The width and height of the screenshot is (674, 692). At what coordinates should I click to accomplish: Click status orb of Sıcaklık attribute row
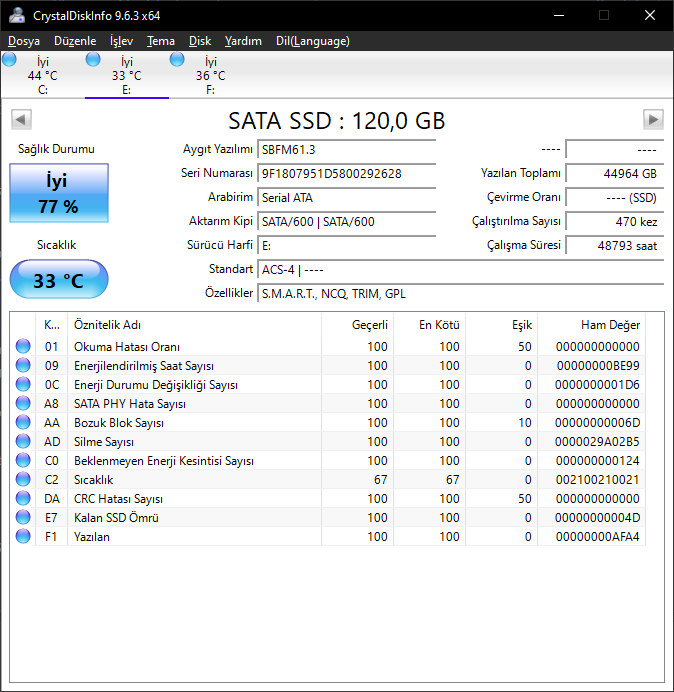point(23,479)
